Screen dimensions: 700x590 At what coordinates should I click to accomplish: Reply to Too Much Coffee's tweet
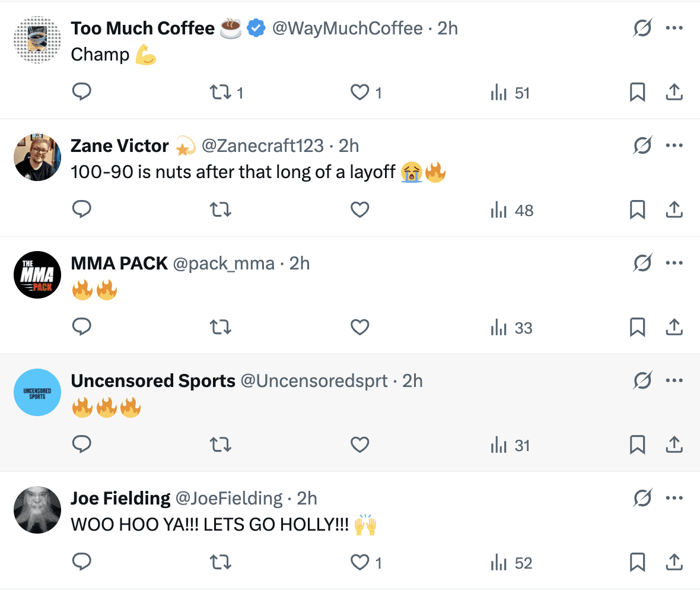point(81,92)
